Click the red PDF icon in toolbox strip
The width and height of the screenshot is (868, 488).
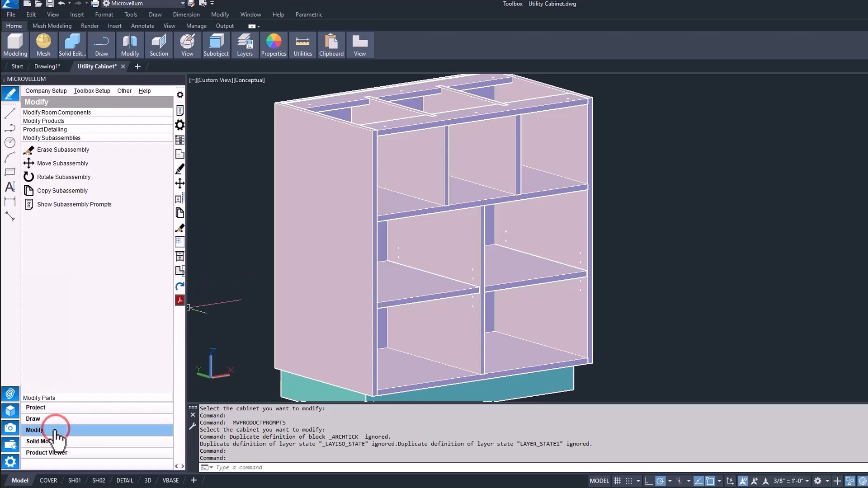pos(179,300)
